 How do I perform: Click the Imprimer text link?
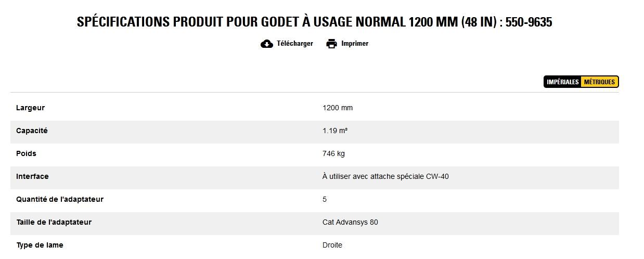click(354, 44)
